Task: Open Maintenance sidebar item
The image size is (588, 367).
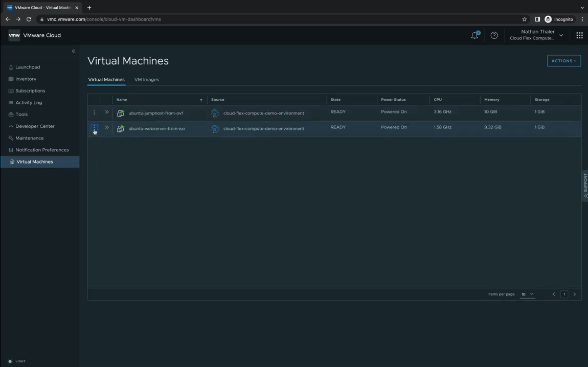Action: (x=29, y=138)
